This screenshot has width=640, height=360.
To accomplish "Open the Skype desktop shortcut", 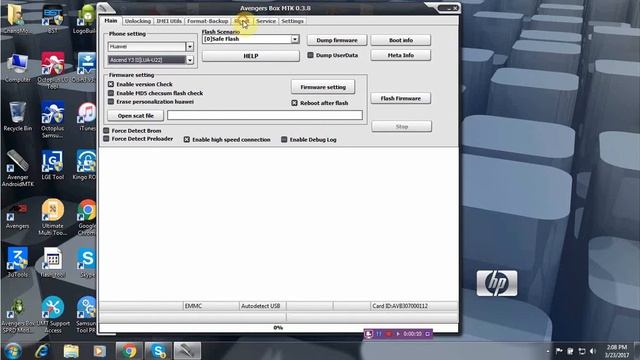I will tap(87, 262).
